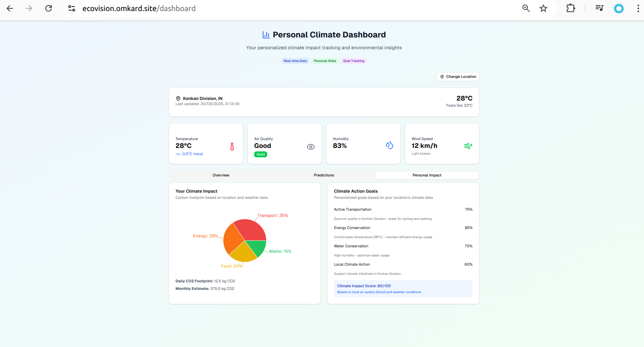
Task: Bookmark this page with the star icon
Action: click(543, 9)
